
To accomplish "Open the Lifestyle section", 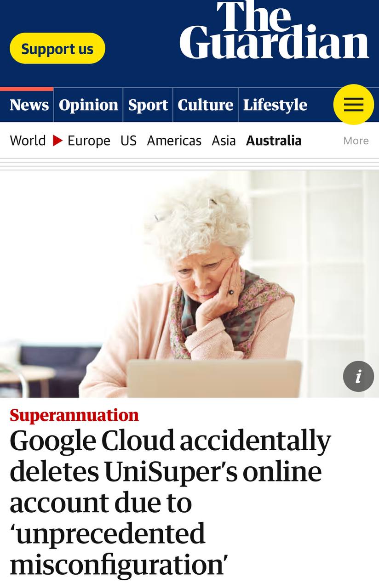I will (x=275, y=105).
